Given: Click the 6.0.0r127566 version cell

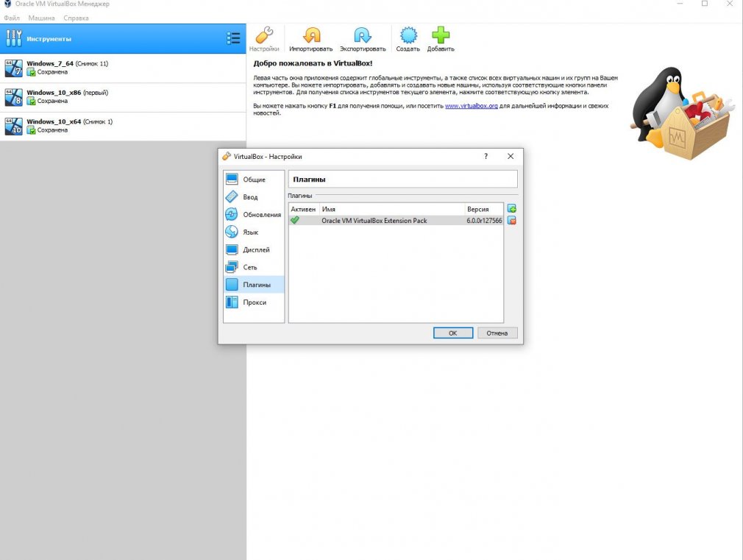Looking at the screenshot, I should 484,221.
